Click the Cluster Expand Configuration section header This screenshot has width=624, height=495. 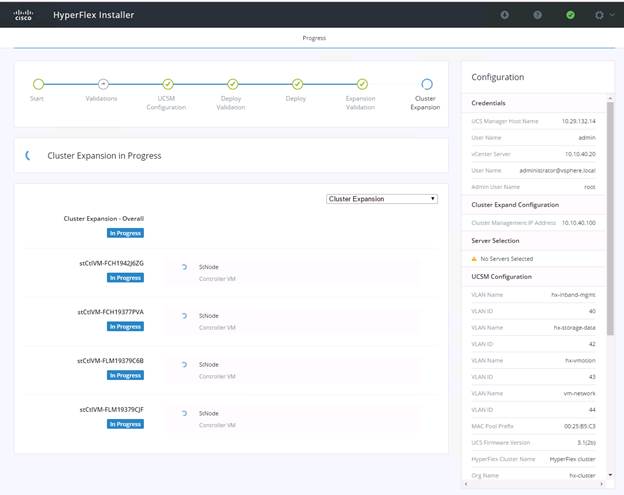515,205
